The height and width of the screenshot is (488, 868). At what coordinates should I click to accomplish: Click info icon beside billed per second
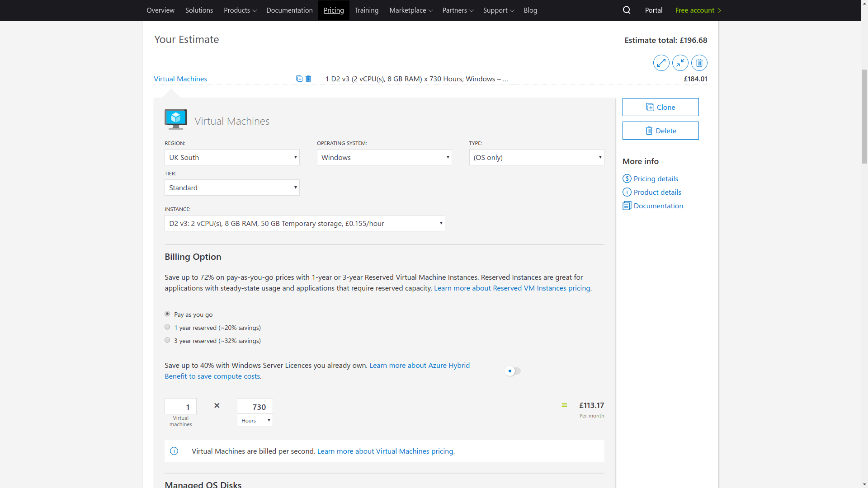click(174, 451)
